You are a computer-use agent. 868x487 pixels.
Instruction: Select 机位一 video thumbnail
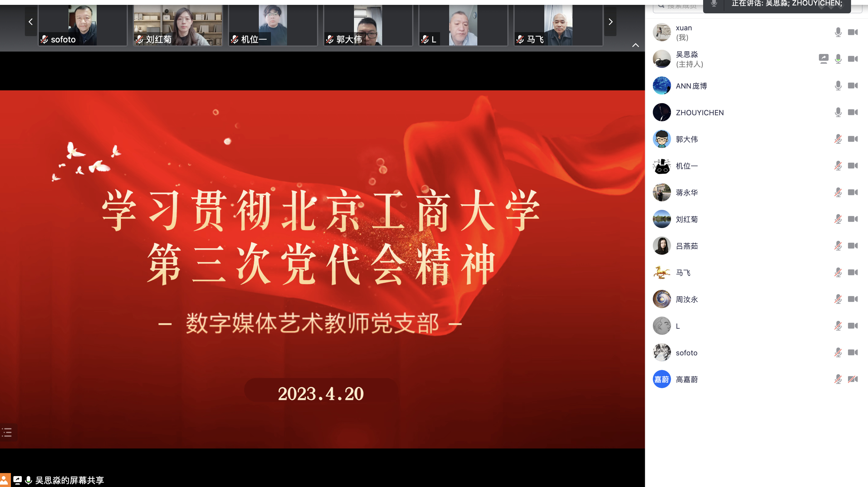[x=273, y=25]
